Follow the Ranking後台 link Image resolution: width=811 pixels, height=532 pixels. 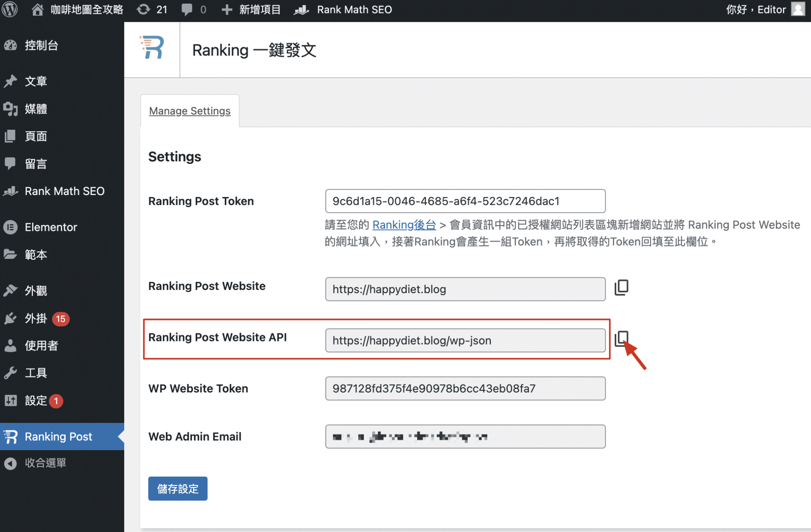[x=404, y=225]
